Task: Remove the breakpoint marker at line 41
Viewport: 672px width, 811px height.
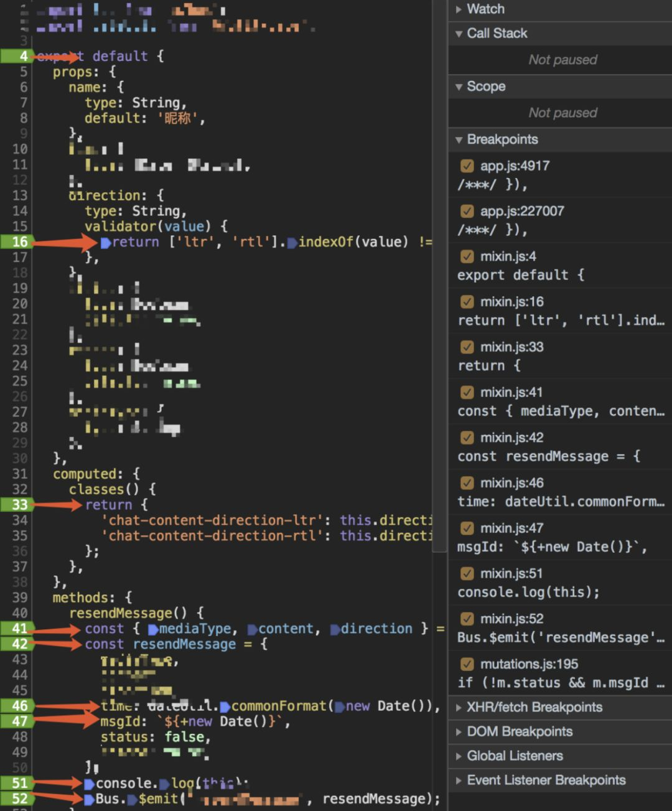Action: pyautogui.click(x=17, y=629)
